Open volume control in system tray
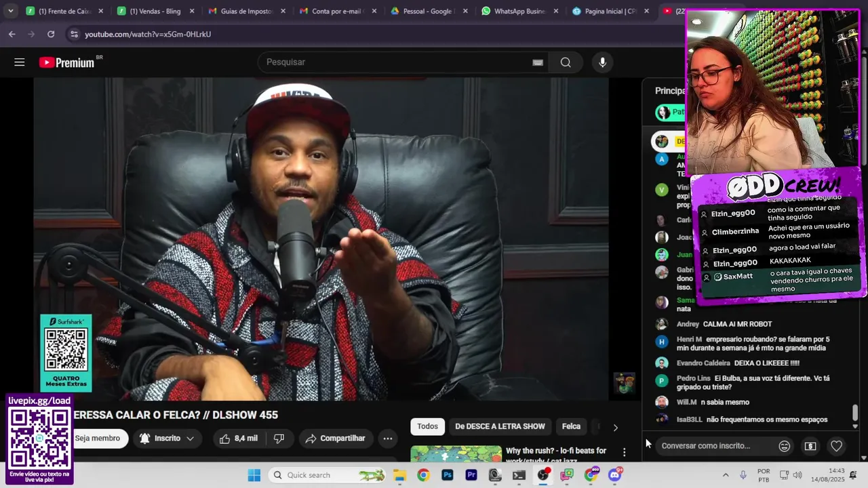This screenshot has height=488, width=868. [797, 475]
